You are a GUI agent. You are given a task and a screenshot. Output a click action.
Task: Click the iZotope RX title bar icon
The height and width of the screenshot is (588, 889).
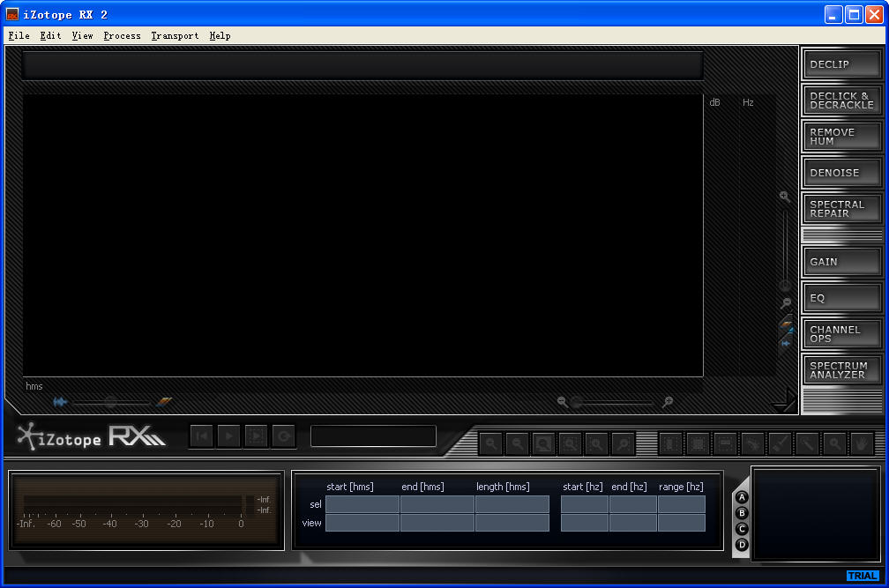point(12,14)
